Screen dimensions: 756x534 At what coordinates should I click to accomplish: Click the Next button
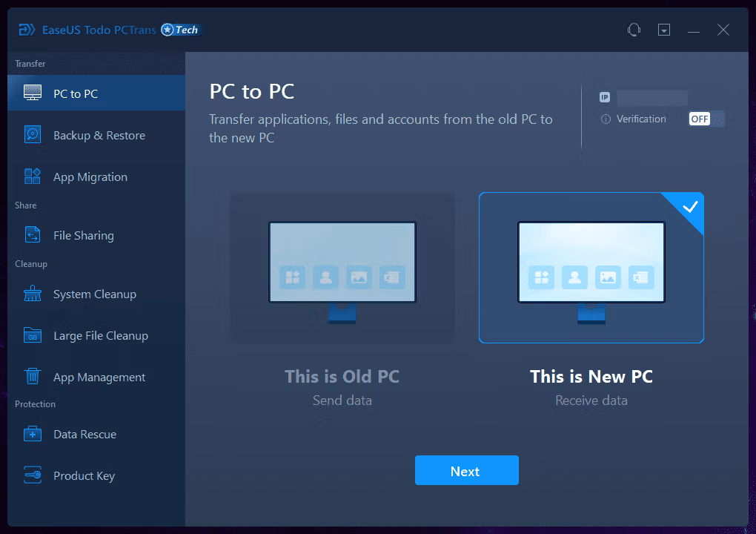coord(467,470)
